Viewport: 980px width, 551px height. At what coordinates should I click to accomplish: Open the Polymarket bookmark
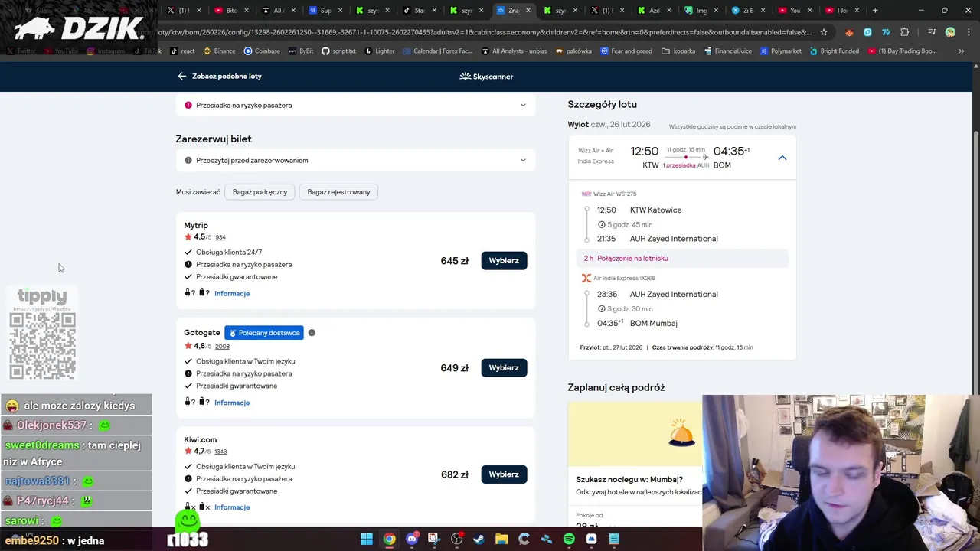(781, 51)
